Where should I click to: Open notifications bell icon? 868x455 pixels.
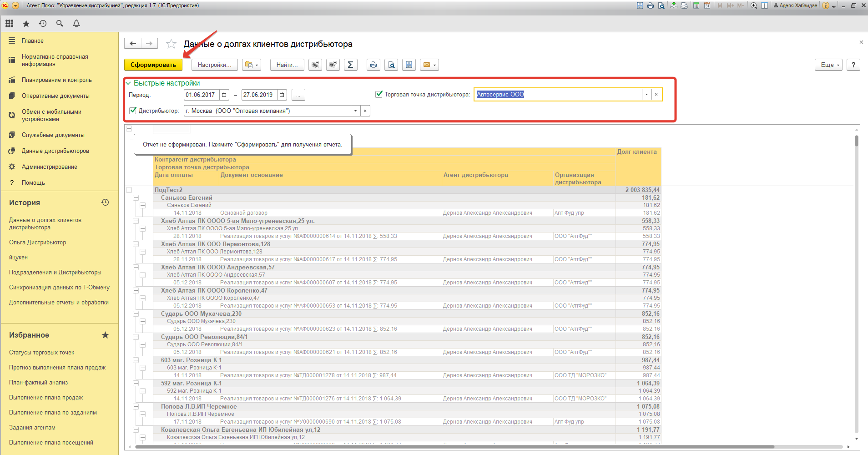pos(76,23)
